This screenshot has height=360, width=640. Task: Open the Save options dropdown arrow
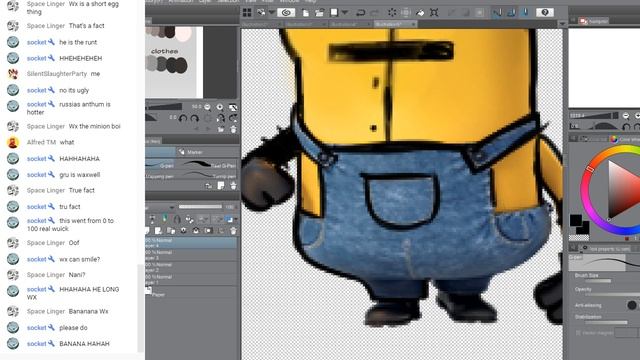pyautogui.click(x=344, y=13)
